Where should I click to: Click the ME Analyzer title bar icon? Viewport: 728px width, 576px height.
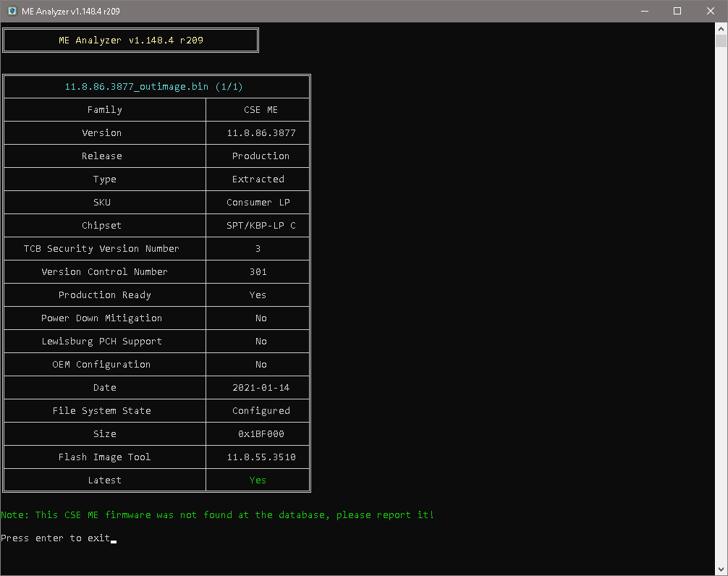coord(12,11)
